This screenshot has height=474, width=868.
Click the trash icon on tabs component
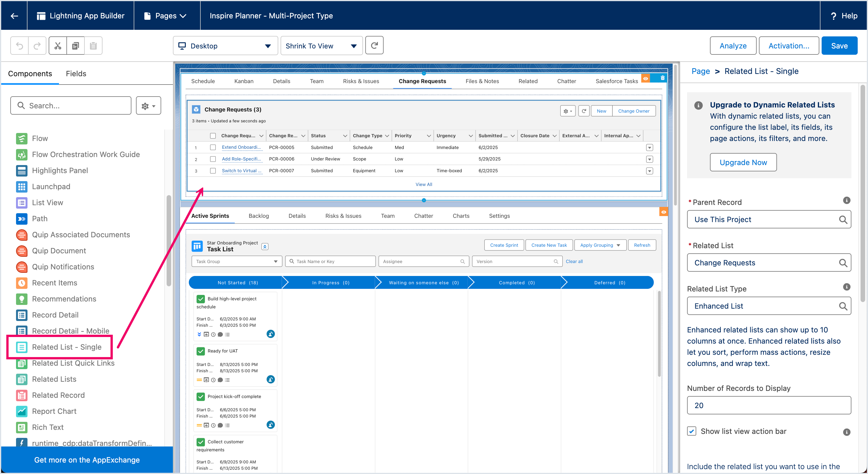662,78
